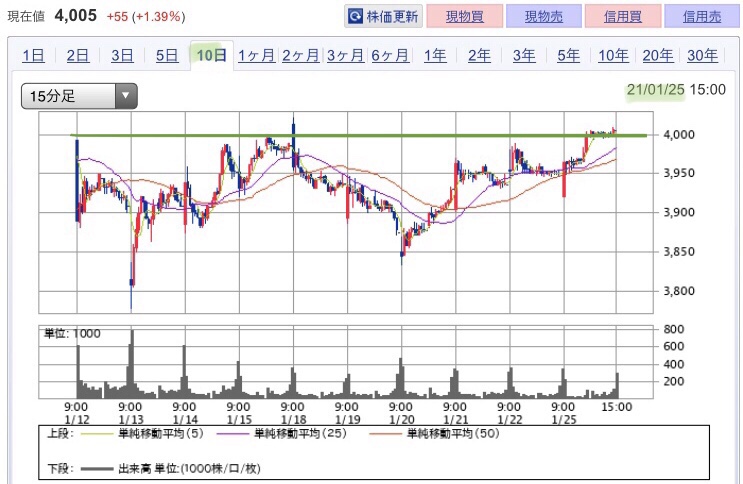Image resolution: width=743 pixels, height=484 pixels.
Task: View the 30年 chart range
Action: coord(702,55)
